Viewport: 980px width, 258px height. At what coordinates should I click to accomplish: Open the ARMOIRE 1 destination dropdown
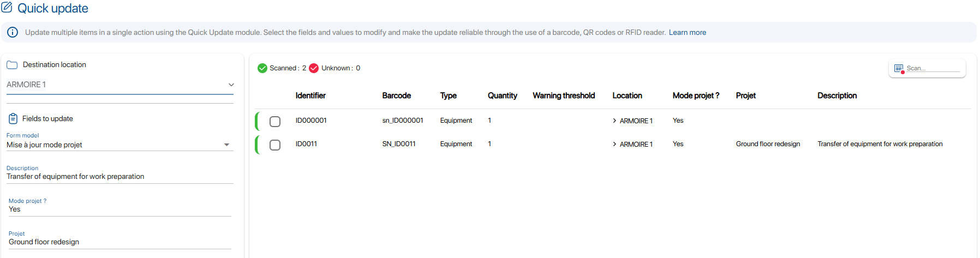click(x=231, y=85)
